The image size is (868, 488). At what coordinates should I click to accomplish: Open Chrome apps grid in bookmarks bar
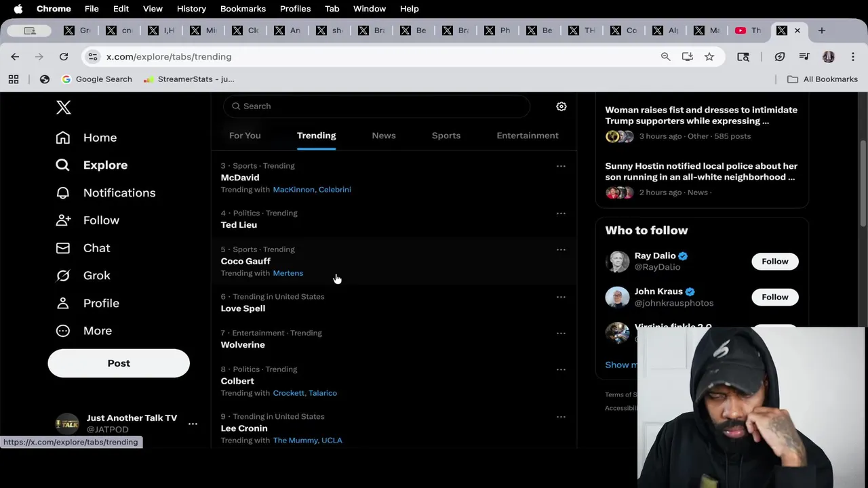tap(14, 79)
